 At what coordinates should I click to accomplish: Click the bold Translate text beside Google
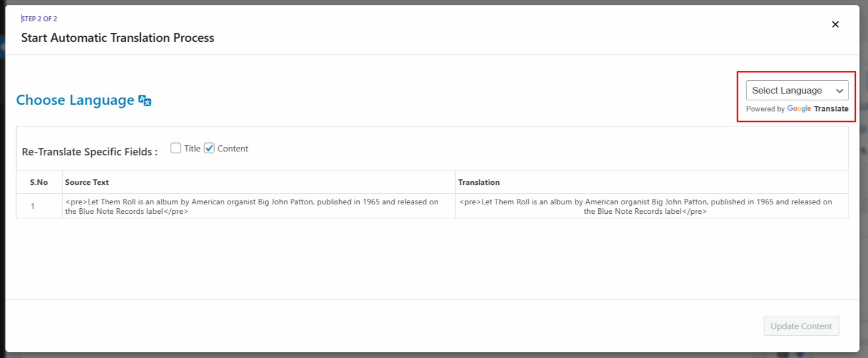[831, 109]
